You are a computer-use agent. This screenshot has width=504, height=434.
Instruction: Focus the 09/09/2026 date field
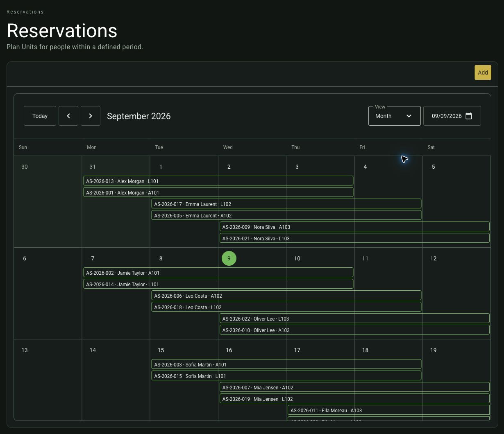coord(452,116)
